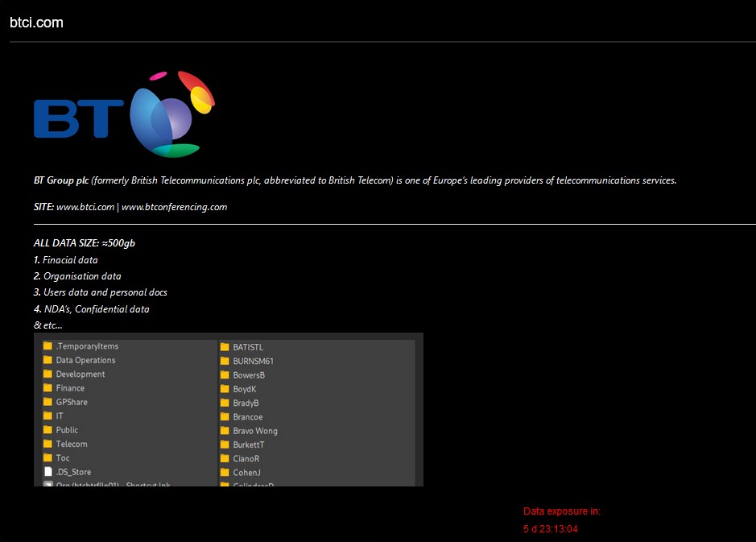The height and width of the screenshot is (542, 756).
Task: Open the GPShare folder icon
Action: coord(48,402)
